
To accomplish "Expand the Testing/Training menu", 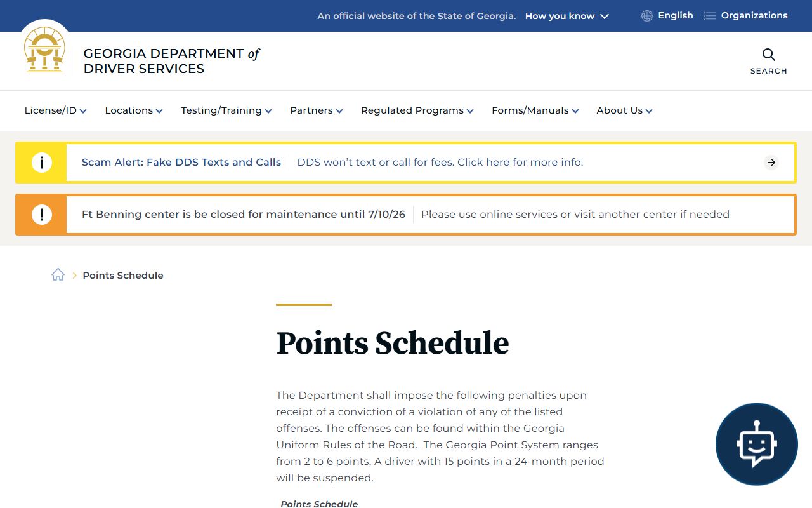I will pos(226,110).
